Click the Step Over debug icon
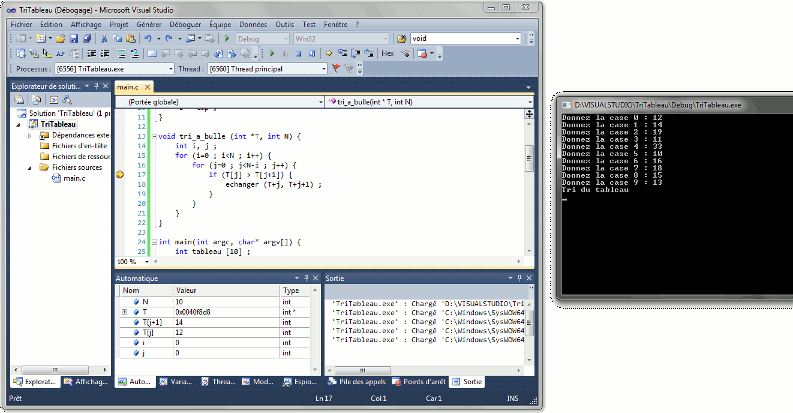 (x=356, y=53)
